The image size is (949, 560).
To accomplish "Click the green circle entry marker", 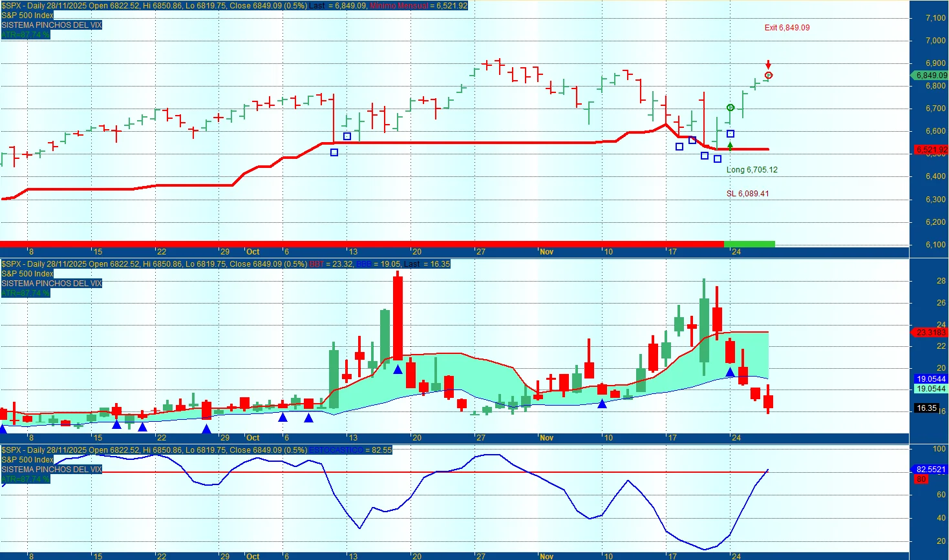I will point(730,108).
